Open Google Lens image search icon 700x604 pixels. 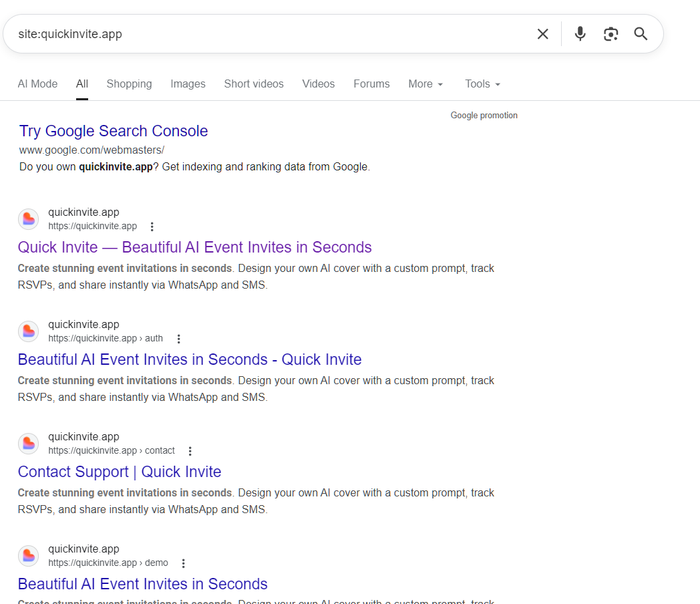pos(610,34)
